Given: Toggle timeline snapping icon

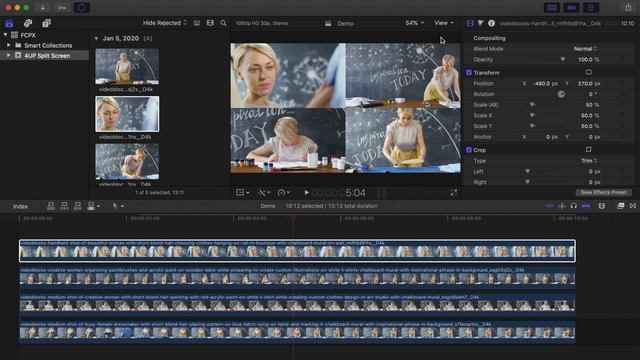Looking at the screenshot, I should pos(586,206).
